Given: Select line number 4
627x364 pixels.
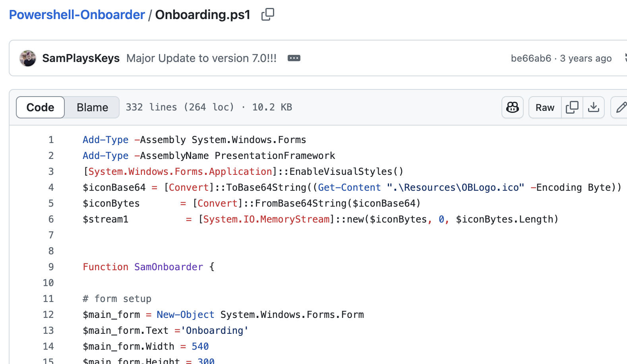Looking at the screenshot, I should [51, 188].
